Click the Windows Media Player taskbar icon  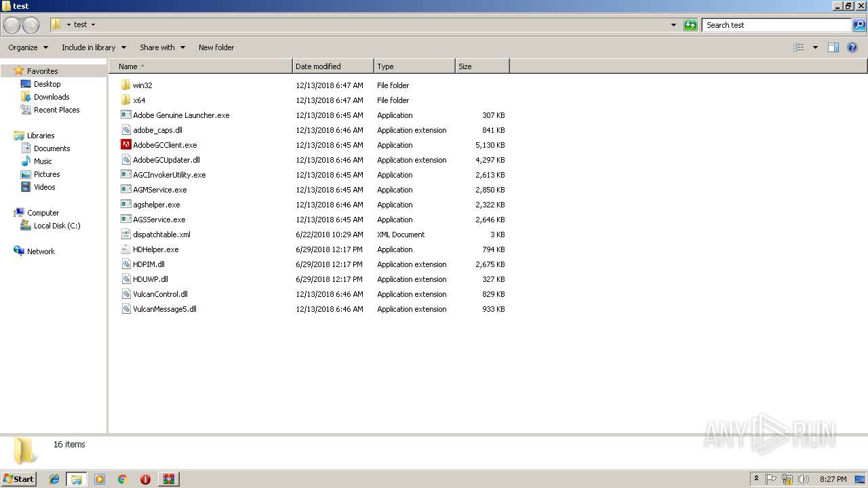click(100, 479)
